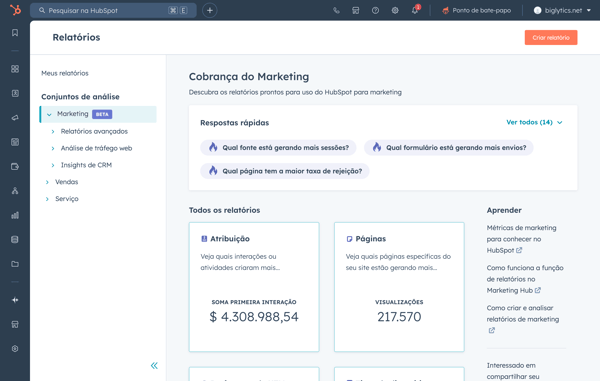Click the Atribuição card icon
The width and height of the screenshot is (600, 381).
tap(204, 239)
